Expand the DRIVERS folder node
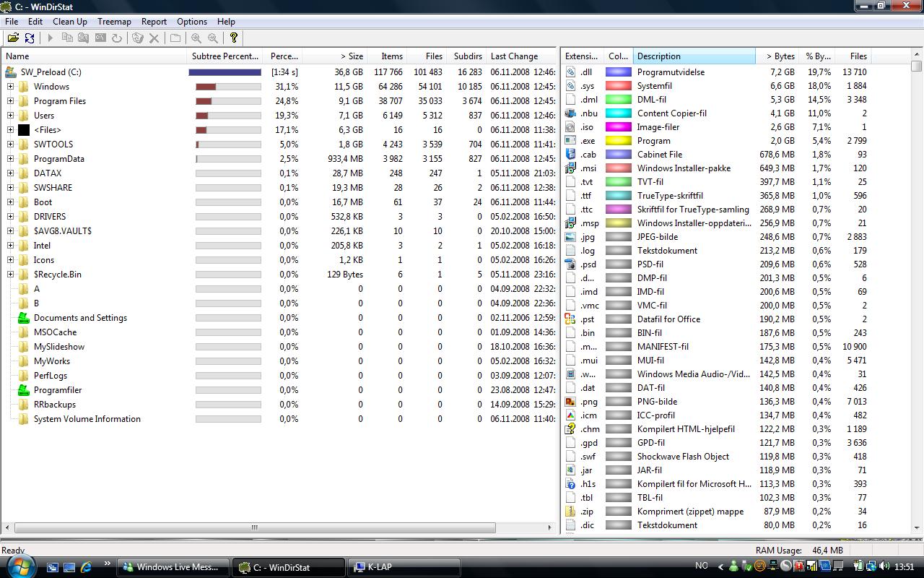The image size is (924, 578). [10, 217]
